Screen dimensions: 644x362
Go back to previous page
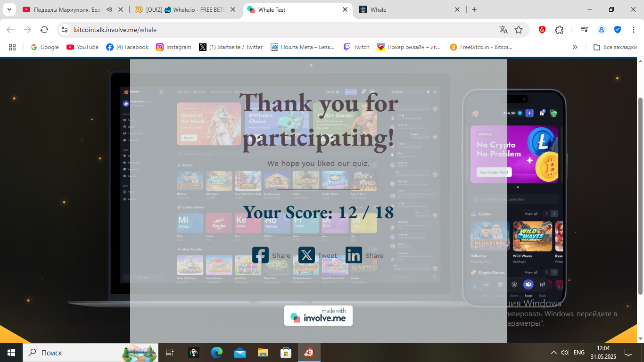coord(10,30)
